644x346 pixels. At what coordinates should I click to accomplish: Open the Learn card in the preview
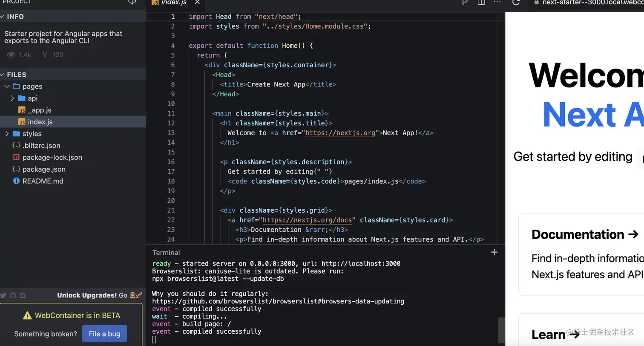pos(581,330)
